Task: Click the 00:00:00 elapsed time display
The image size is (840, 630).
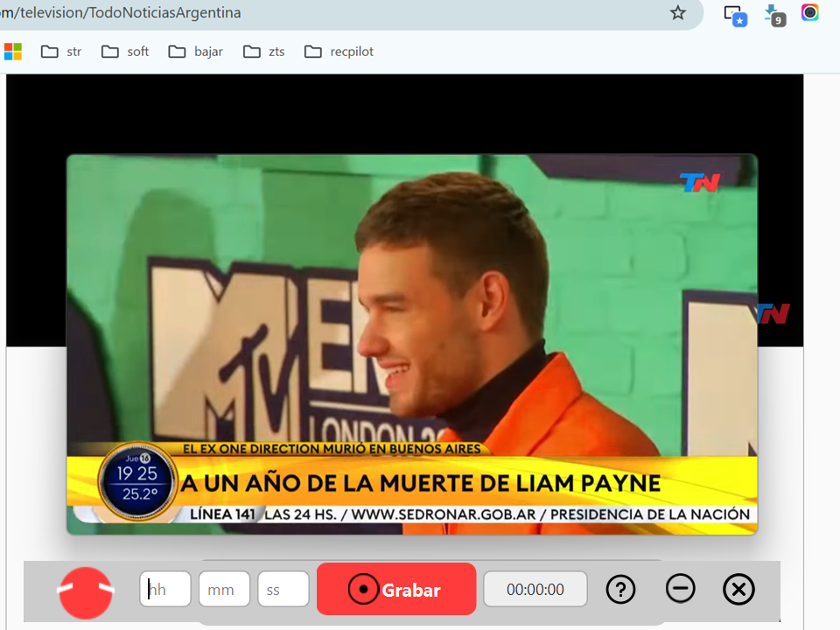Action: pos(535,589)
